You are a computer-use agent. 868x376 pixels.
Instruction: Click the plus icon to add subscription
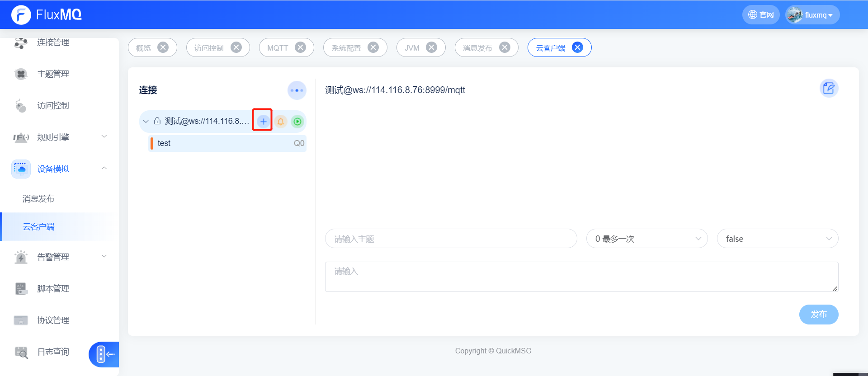pos(263,121)
